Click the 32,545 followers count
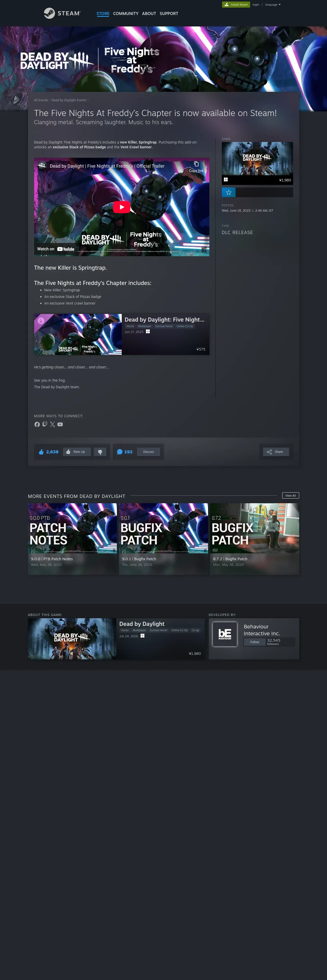Image resolution: width=327 pixels, height=980 pixels. (x=274, y=642)
